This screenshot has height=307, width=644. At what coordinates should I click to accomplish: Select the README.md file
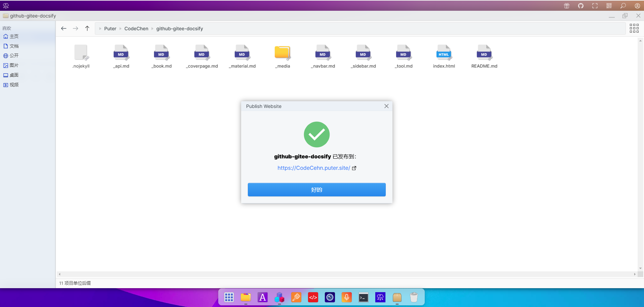pyautogui.click(x=484, y=56)
